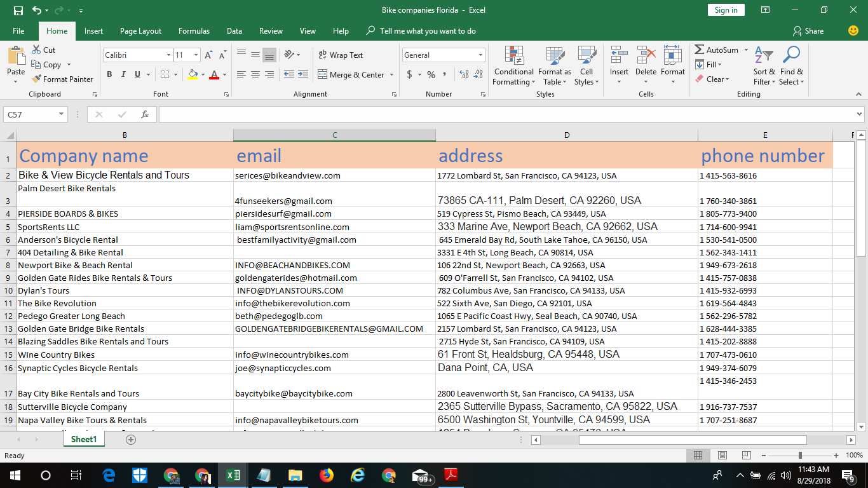Switch to the Formulas ribbon tab
868x488 pixels.
pos(194,30)
